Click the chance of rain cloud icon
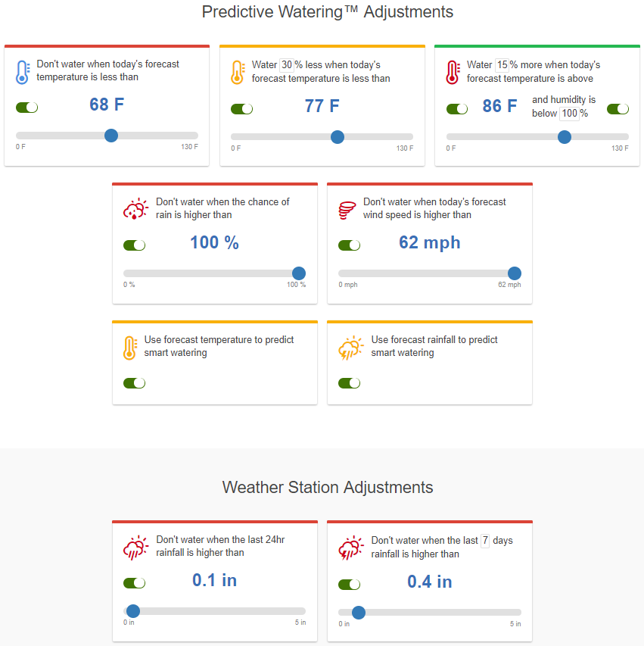The width and height of the screenshot is (644, 646). coord(135,208)
